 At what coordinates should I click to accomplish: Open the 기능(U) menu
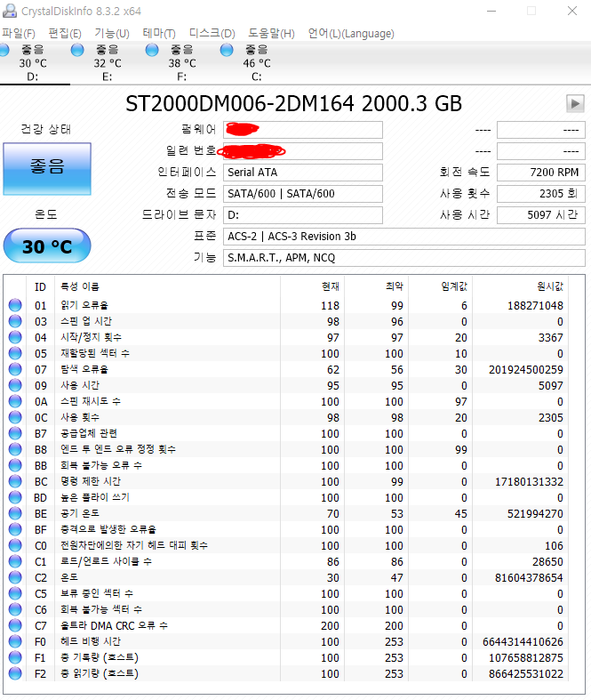pyautogui.click(x=111, y=34)
